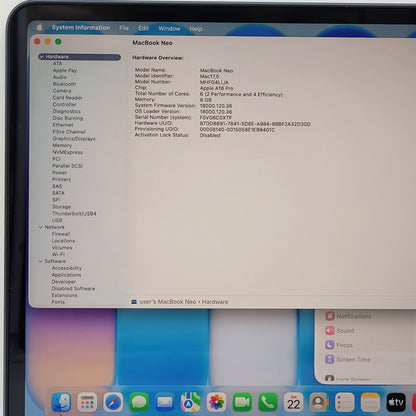416x416 pixels.
Task: Select Camera in the sidebar
Action: point(62,91)
